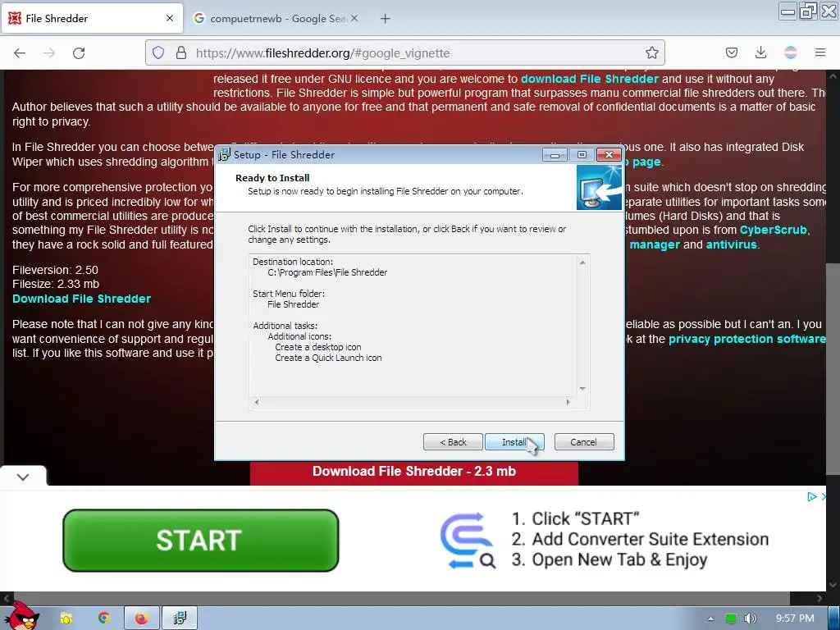
Task: Click the Install button in Setup dialog
Action: tap(514, 442)
